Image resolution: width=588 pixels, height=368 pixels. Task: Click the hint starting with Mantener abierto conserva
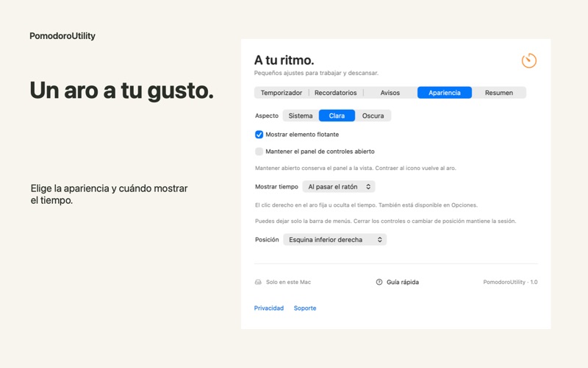(x=356, y=169)
